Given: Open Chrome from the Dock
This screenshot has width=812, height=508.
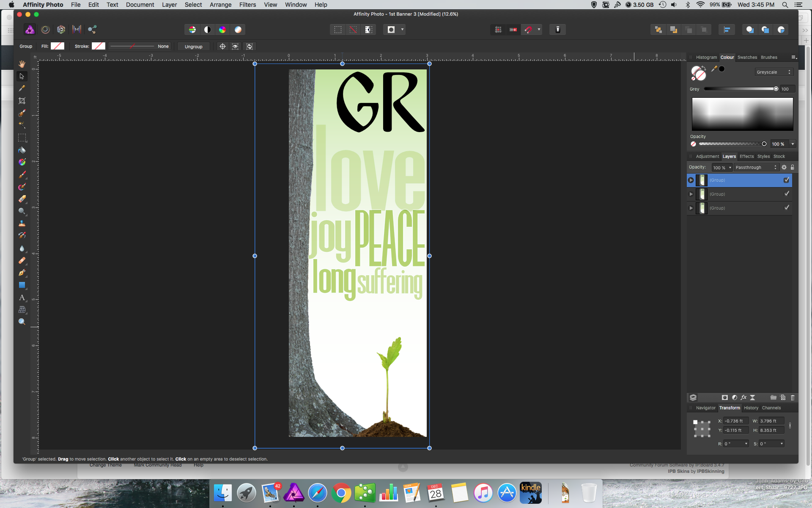Looking at the screenshot, I should tap(341, 493).
